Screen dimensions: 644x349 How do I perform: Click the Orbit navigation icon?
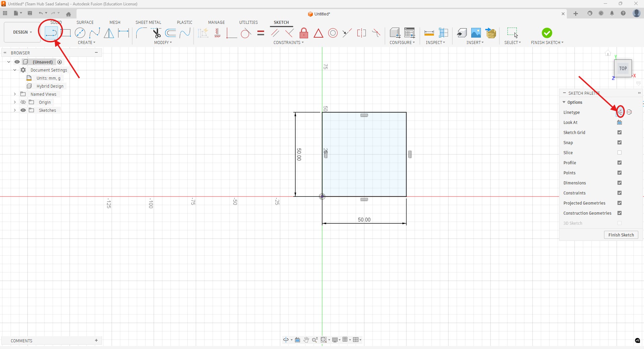286,340
